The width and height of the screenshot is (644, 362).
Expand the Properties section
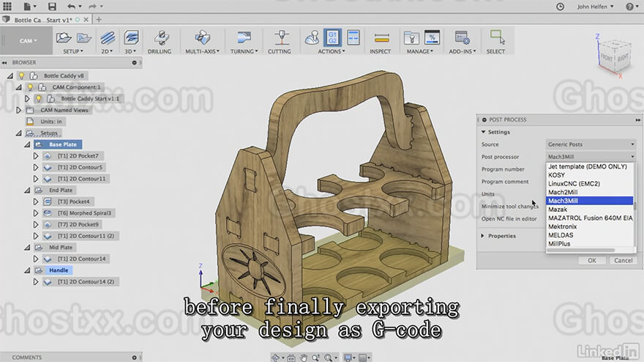(x=483, y=236)
